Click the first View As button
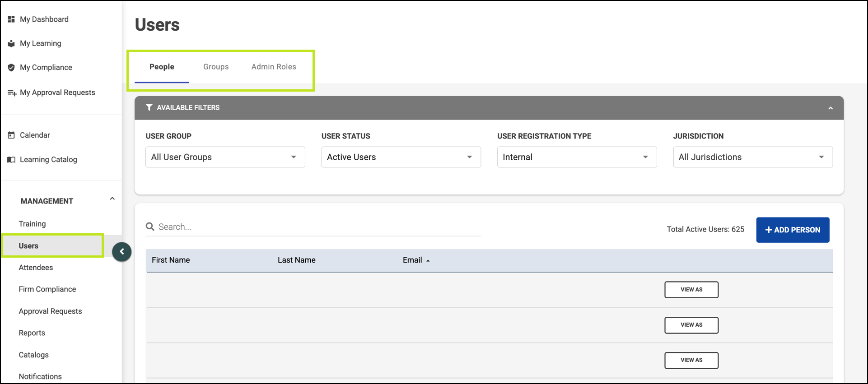This screenshot has width=868, height=384. pos(691,290)
